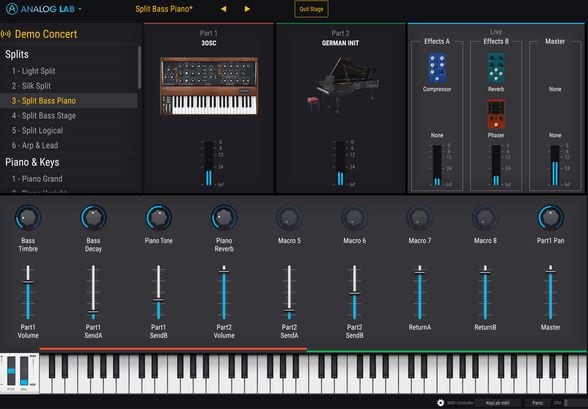The width and height of the screenshot is (588, 409).
Task: Click the Macro 6 knob
Action: pos(354,217)
